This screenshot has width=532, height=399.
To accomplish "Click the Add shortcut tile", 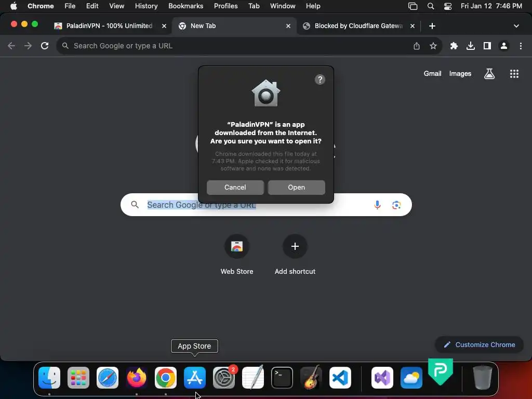I will (295, 255).
